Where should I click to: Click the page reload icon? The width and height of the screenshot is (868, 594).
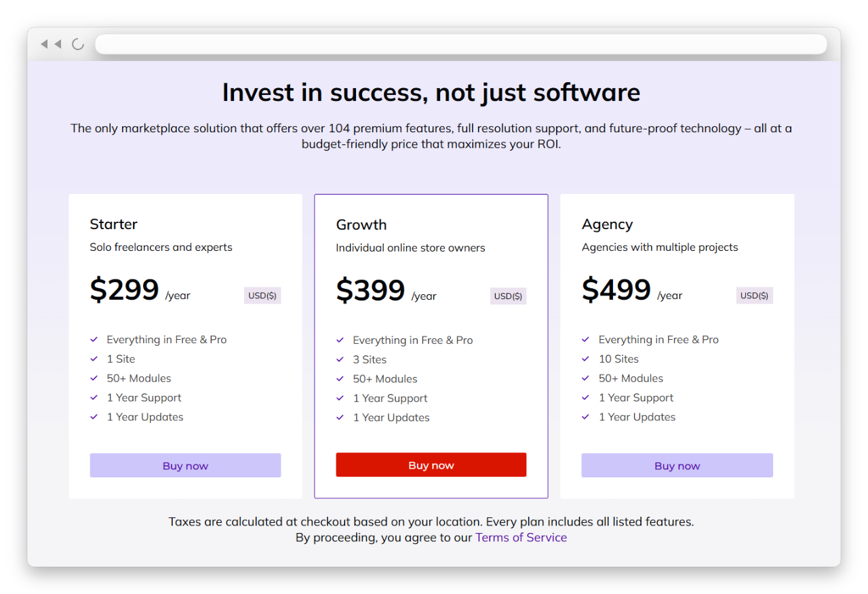[77, 43]
